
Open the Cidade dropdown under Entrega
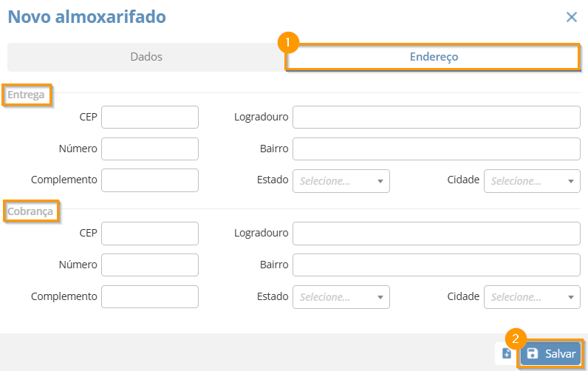(x=532, y=181)
